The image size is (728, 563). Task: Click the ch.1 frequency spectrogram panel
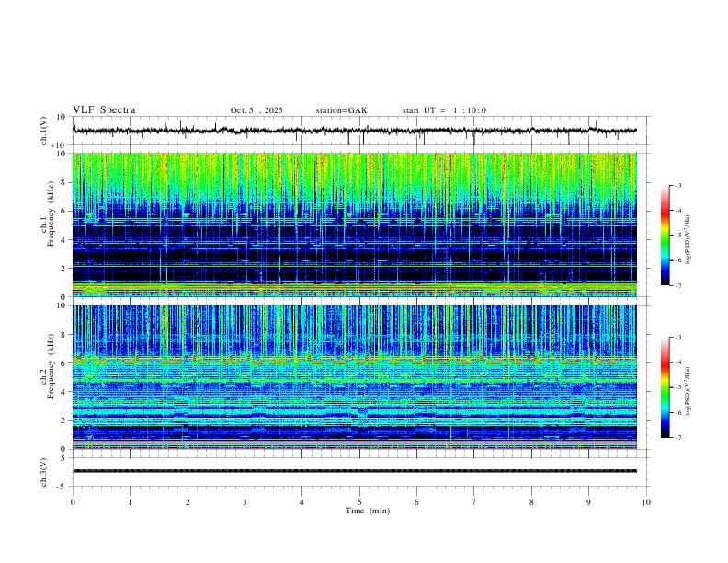pos(355,224)
